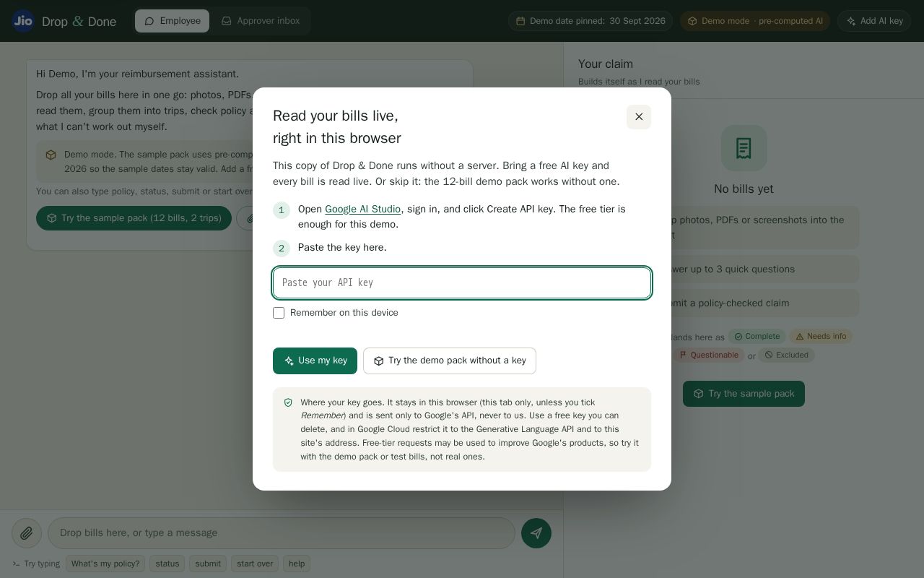Click the paperclip attach icon

(x=27, y=533)
